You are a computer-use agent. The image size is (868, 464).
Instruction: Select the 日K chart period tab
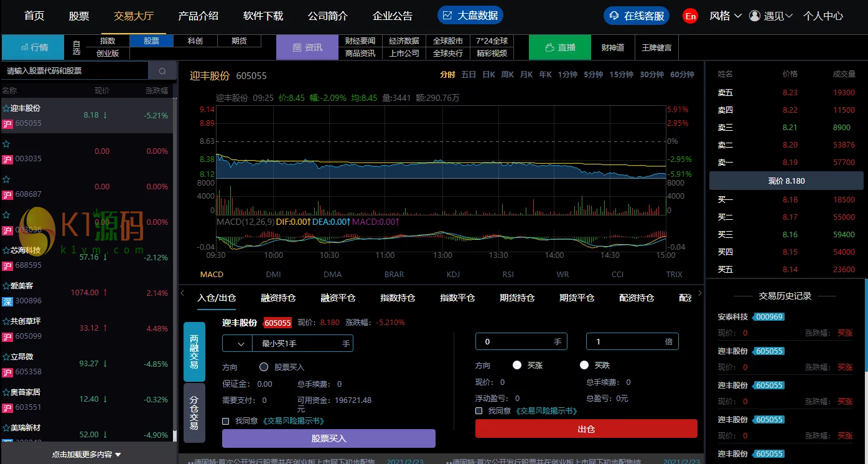488,75
